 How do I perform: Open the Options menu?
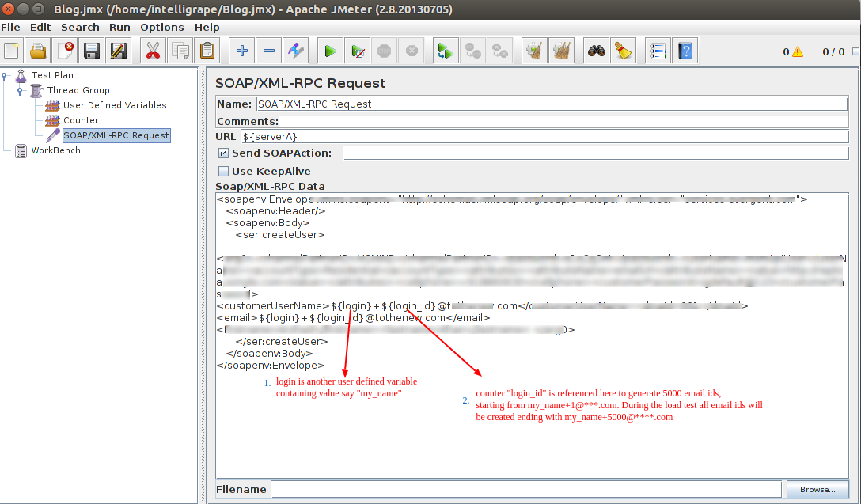(162, 28)
